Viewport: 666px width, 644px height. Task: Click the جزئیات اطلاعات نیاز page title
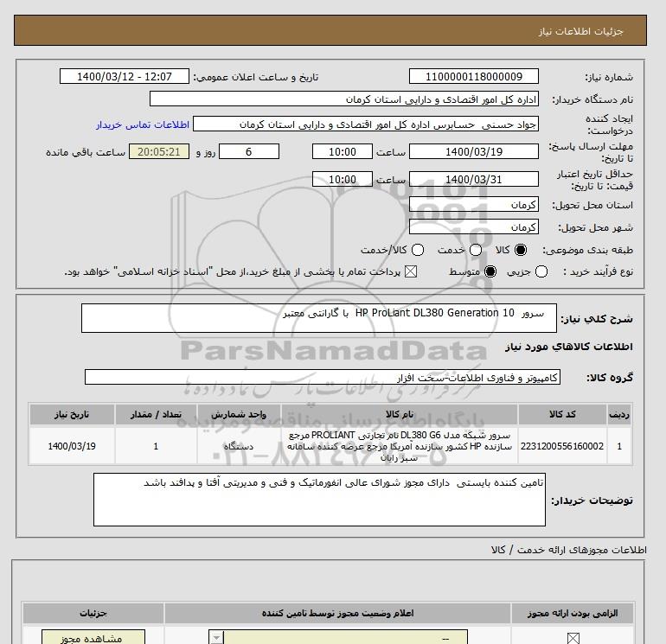coord(580,31)
